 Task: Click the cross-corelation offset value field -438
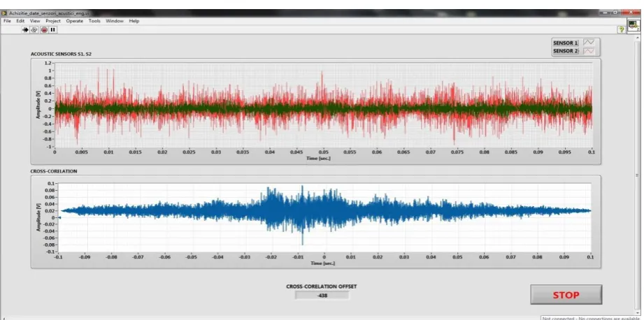pos(322,295)
